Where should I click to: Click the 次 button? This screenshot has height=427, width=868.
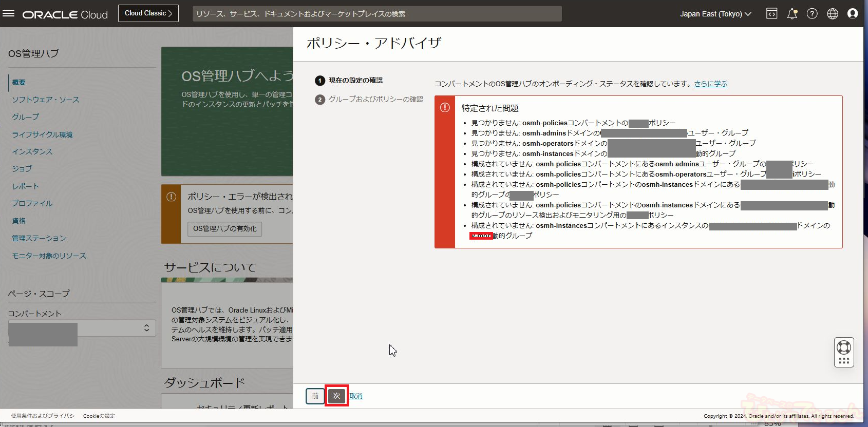point(336,396)
